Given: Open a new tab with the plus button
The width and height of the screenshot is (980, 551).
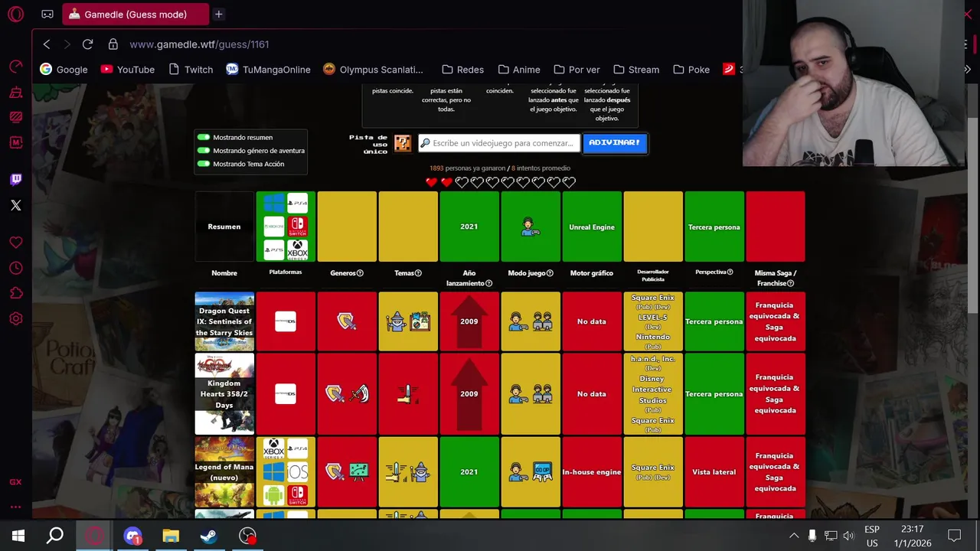Looking at the screenshot, I should coord(218,14).
